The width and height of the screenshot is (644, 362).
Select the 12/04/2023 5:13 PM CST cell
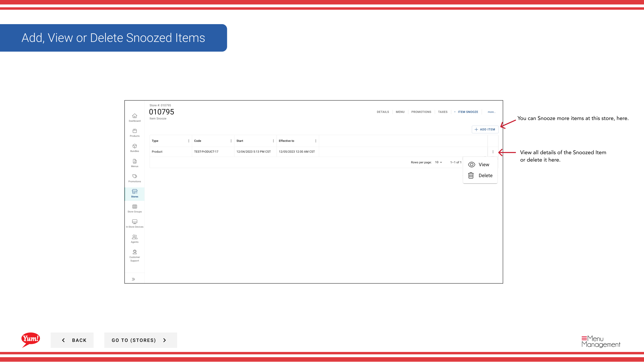pos(255,152)
